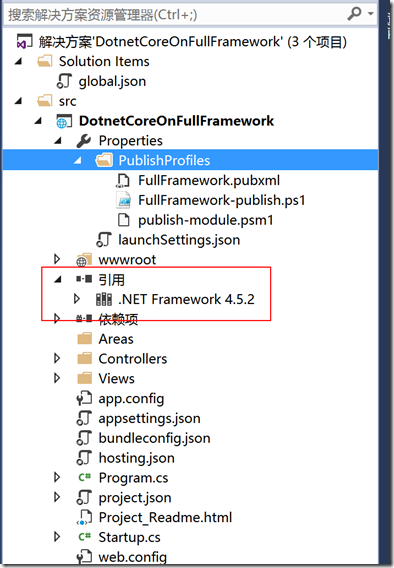
Task: Expand the 依赖项 dependencies node
Action: click(57, 318)
